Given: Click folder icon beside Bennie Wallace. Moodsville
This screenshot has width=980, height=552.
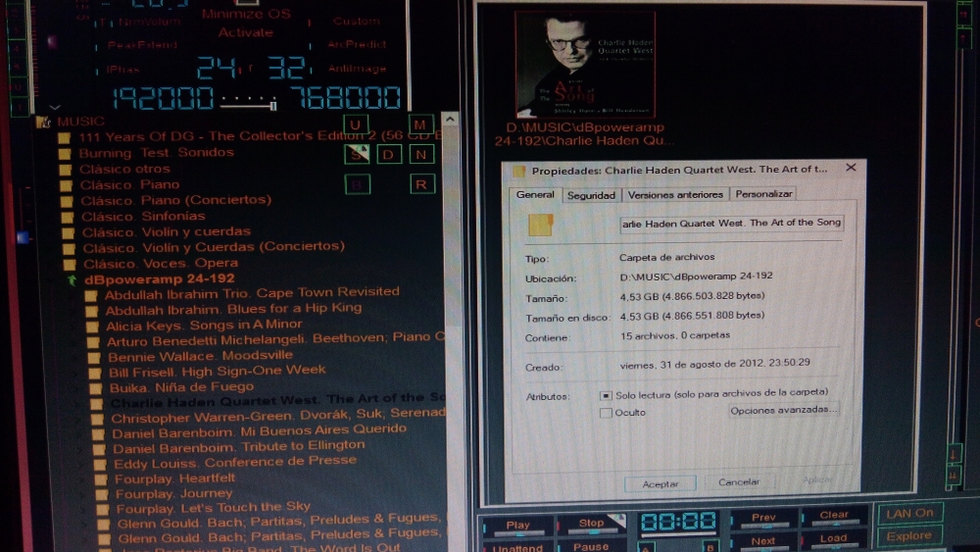Looking at the screenshot, I should point(94,358).
